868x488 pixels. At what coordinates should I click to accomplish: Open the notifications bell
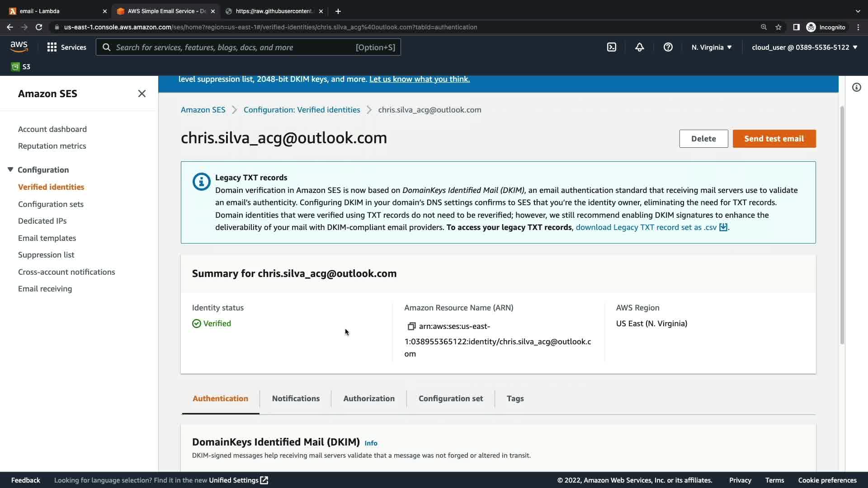639,47
